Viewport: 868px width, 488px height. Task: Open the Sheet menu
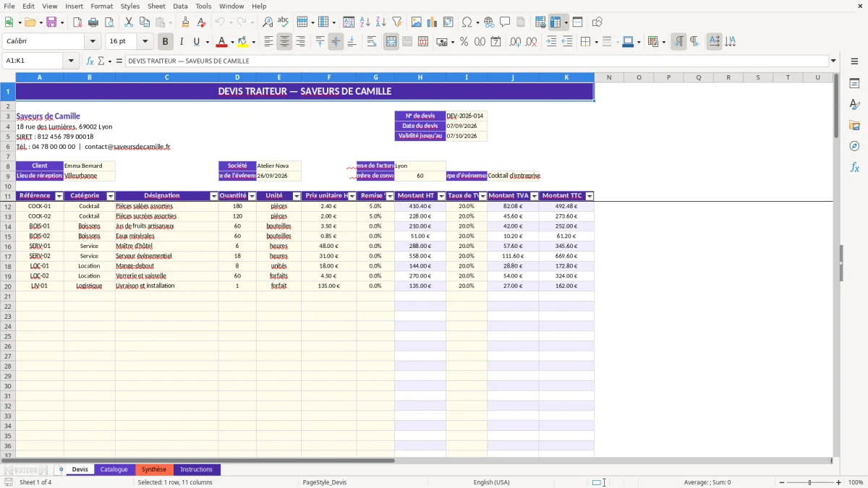156,6
